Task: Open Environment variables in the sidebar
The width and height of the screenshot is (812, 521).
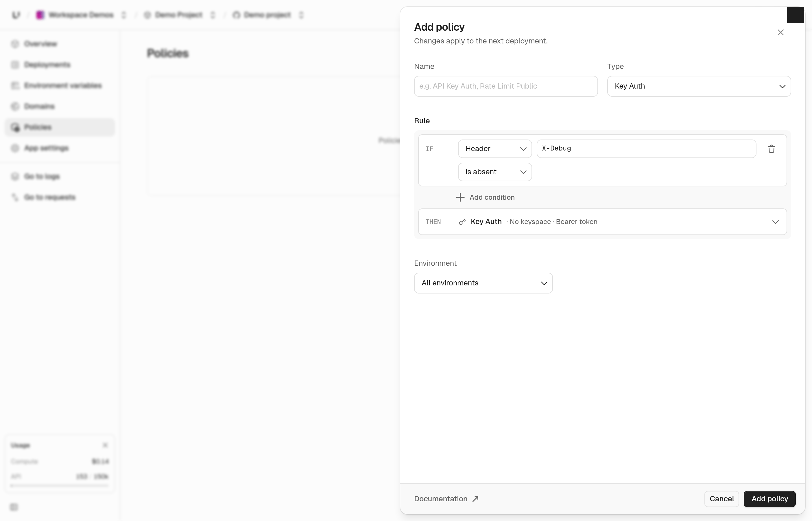Action: (60, 86)
